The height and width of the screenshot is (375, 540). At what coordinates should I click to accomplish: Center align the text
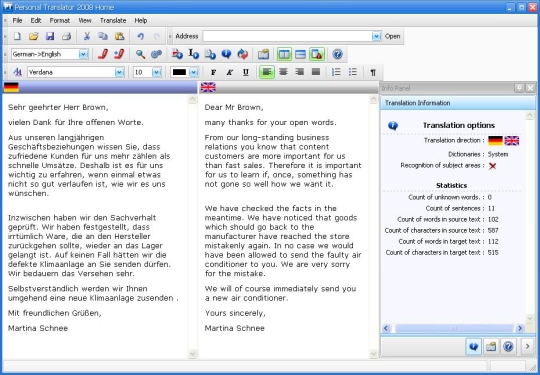(283, 72)
